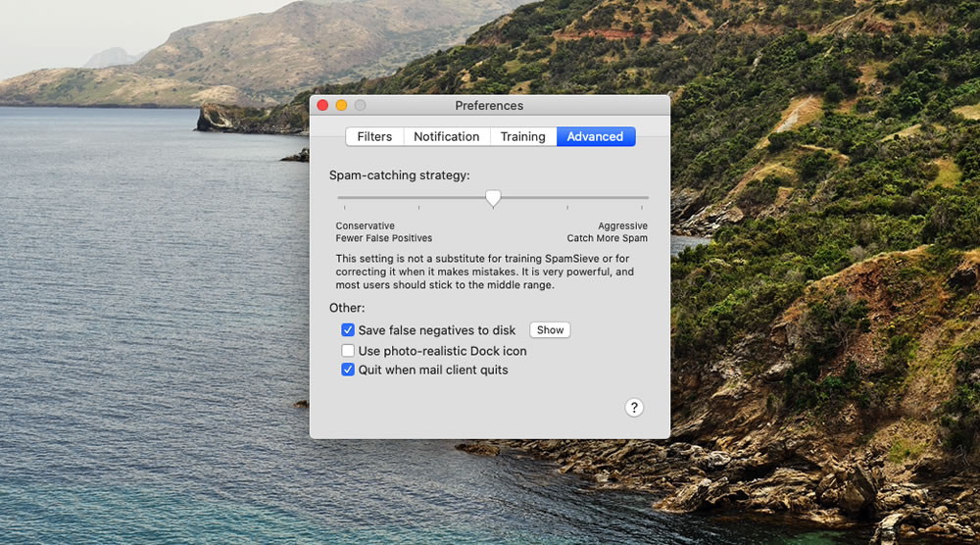Open the Notification tab
The height and width of the screenshot is (545, 980).
[x=446, y=136]
